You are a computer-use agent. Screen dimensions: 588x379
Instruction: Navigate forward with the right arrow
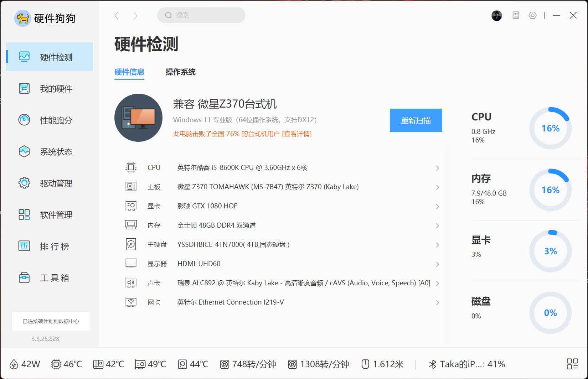tap(135, 15)
